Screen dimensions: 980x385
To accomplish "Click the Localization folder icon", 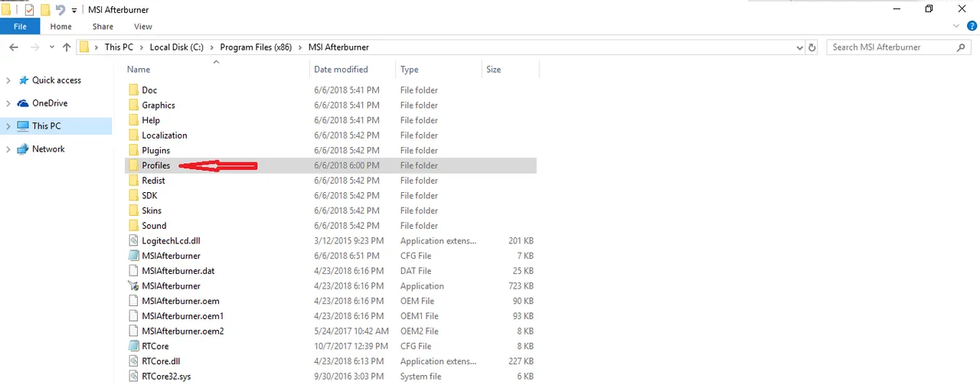I will pyautogui.click(x=133, y=135).
